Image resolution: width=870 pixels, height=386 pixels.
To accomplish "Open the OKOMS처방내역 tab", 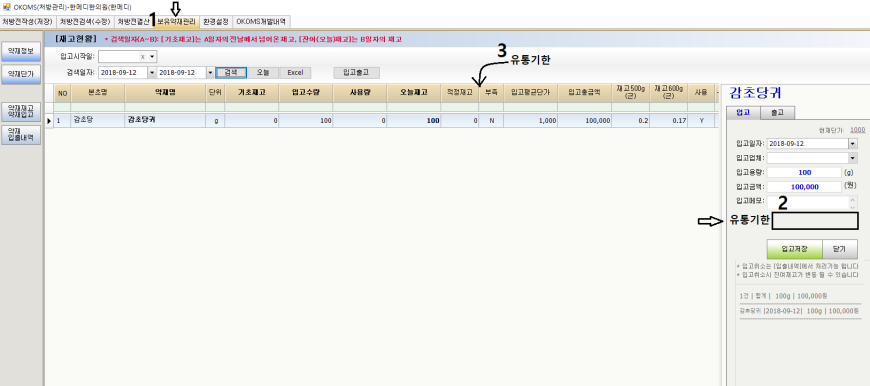I will click(x=261, y=22).
